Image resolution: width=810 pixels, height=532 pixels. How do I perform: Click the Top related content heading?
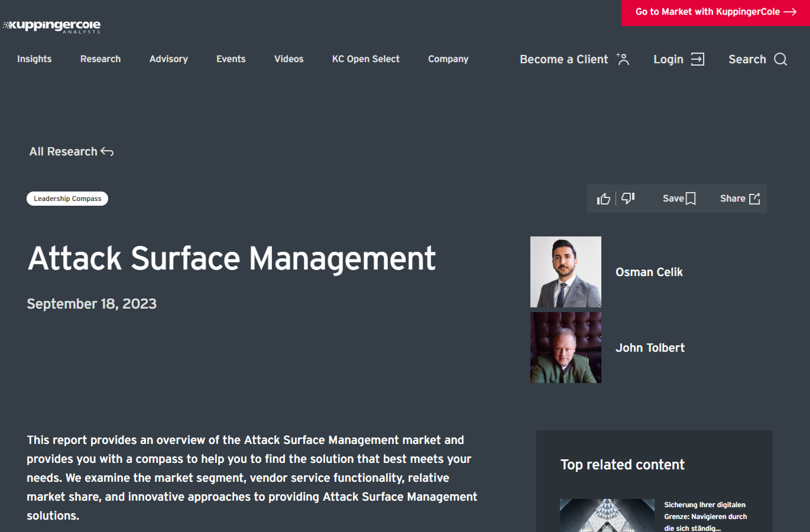(623, 465)
